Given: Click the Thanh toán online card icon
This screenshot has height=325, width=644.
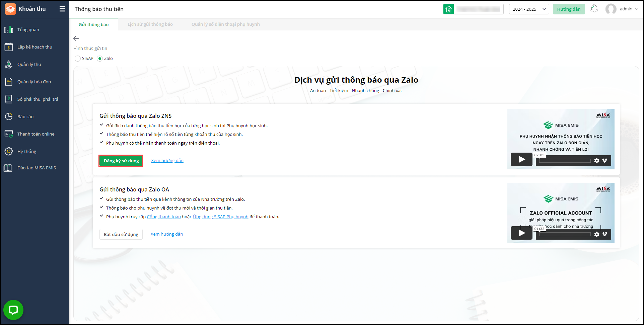Looking at the screenshot, I should click(x=9, y=134).
